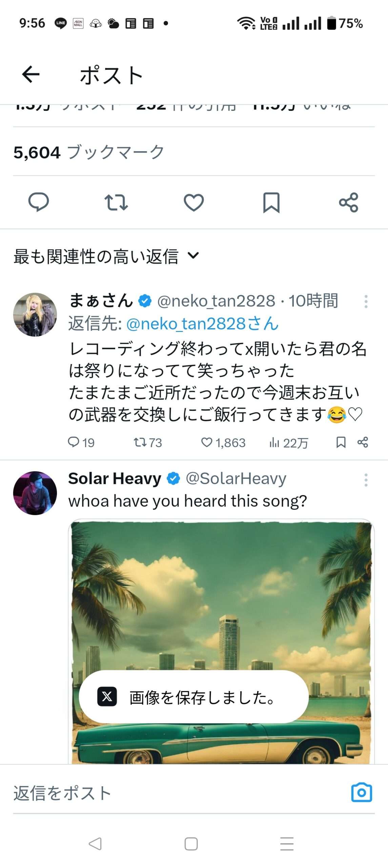Image resolution: width=388 pixels, height=868 pixels.
Task: Open more options on Solar Heavy's post
Action: [x=366, y=480]
